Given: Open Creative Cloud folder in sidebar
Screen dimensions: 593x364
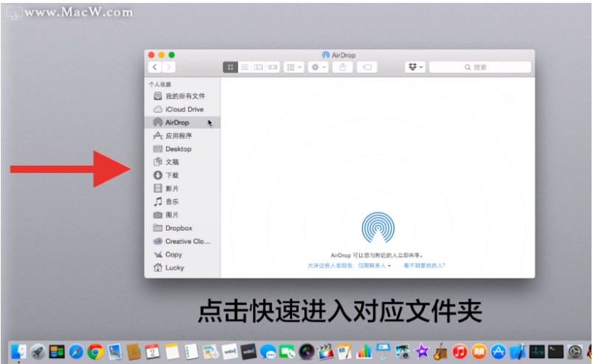Looking at the screenshot, I should coord(182,242).
